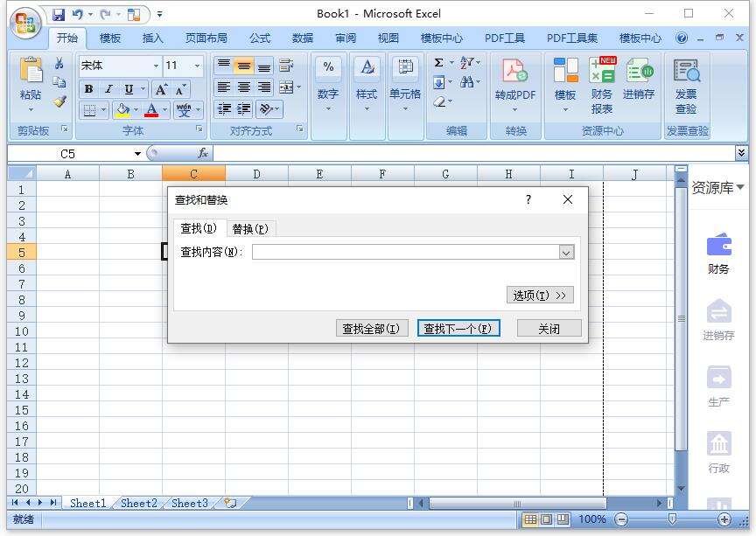This screenshot has width=756, height=536.
Task: Open the cell borders dropdown
Action: [x=103, y=110]
